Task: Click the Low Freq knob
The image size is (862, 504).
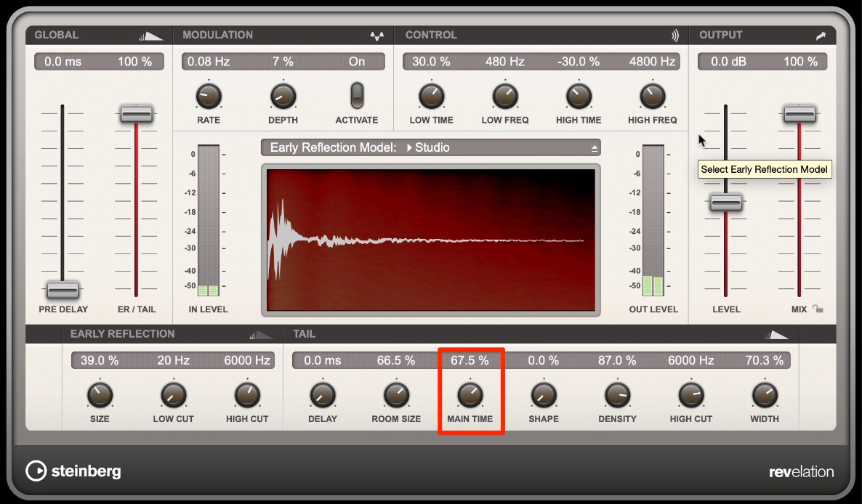Action: pyautogui.click(x=505, y=96)
